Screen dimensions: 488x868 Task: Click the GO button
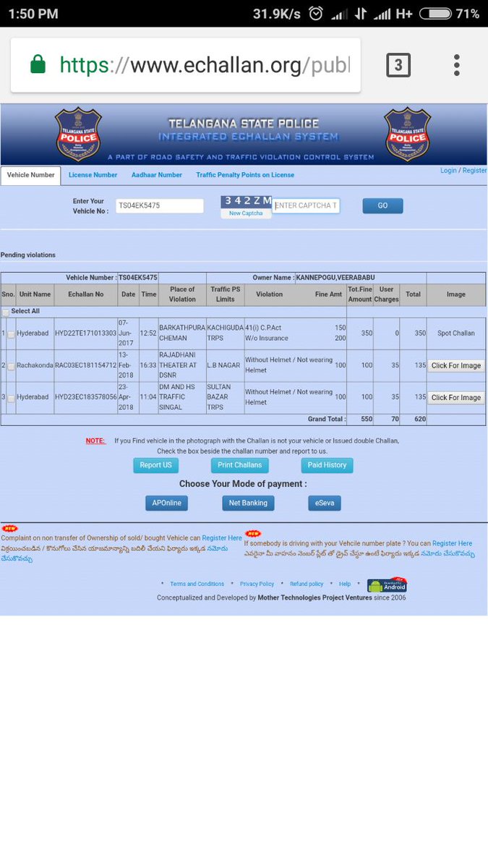(x=382, y=205)
